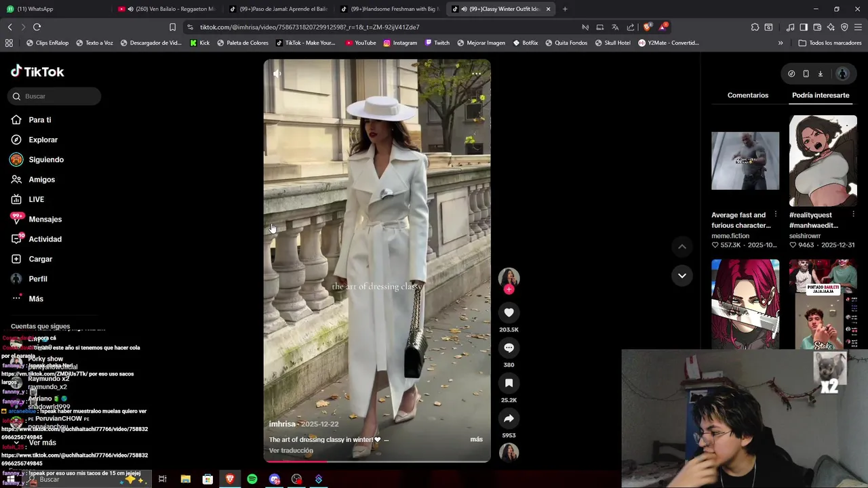Click the download desktop app icon in the top pill

coord(820,74)
